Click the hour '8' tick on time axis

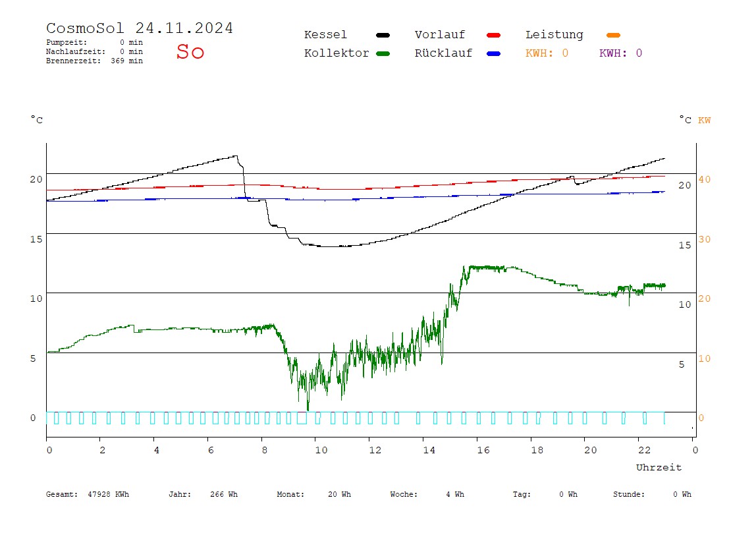coord(264,450)
